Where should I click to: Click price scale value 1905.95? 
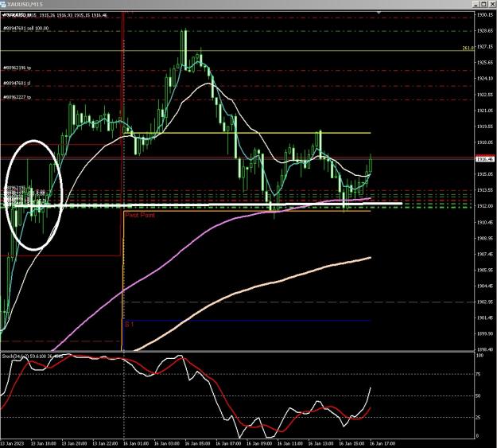[485, 270]
